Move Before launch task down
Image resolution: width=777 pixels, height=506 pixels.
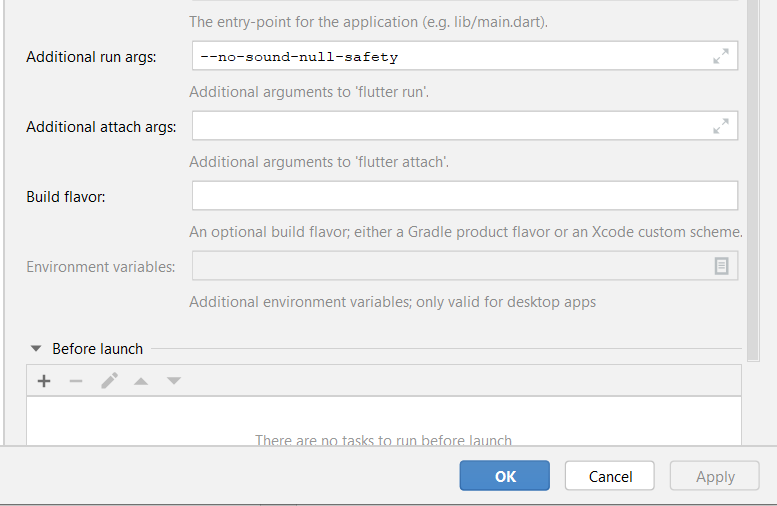[x=173, y=381]
